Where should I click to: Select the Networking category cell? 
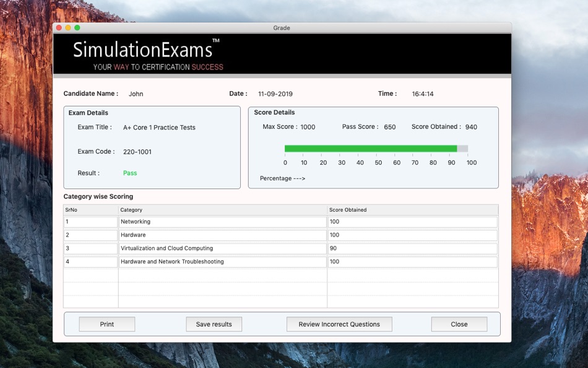tap(222, 222)
